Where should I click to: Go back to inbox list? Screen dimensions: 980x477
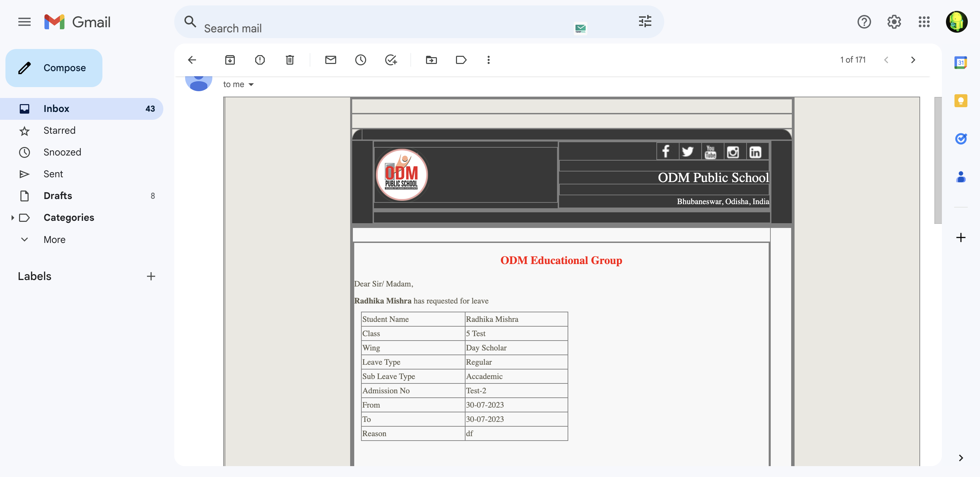tap(192, 60)
